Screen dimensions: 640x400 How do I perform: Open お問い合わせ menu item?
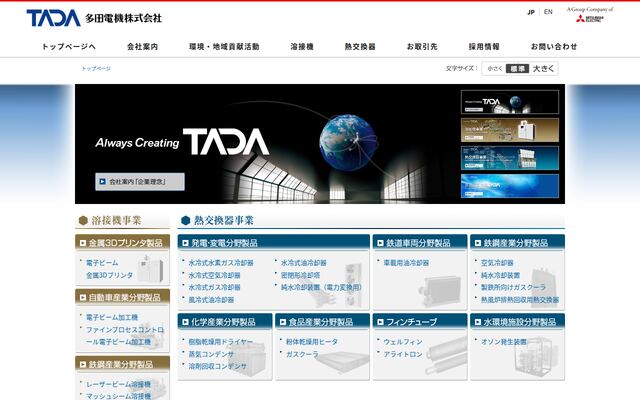[x=554, y=47]
